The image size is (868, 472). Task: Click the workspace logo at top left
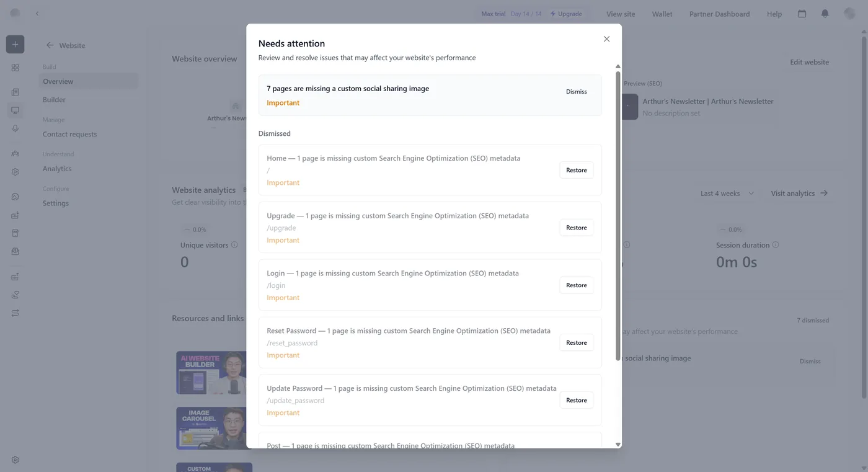[x=15, y=13]
